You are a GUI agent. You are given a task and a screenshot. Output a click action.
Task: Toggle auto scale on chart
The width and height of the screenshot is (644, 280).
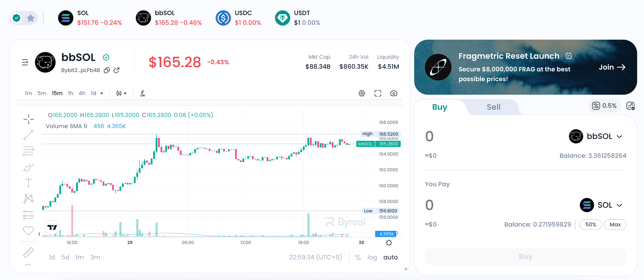point(390,257)
